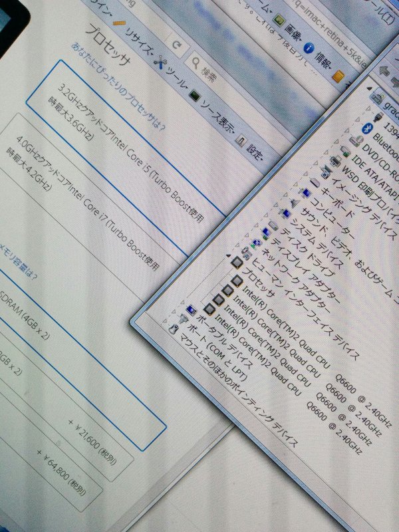Click the 1394 bus controller icon

pyautogui.click(x=378, y=116)
